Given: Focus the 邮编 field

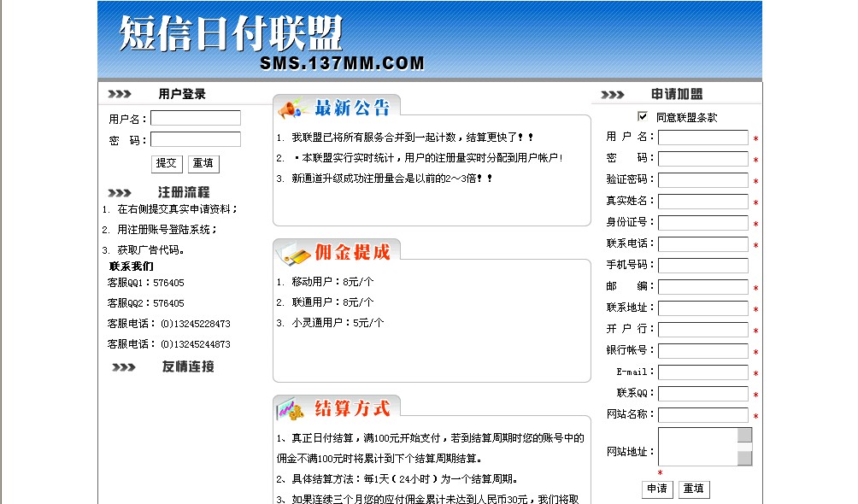Looking at the screenshot, I should click(x=702, y=287).
